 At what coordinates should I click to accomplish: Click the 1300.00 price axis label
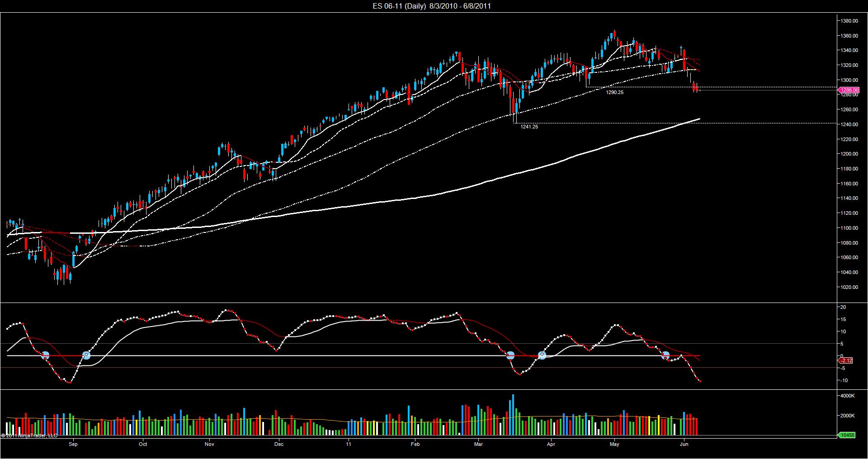tap(849, 80)
